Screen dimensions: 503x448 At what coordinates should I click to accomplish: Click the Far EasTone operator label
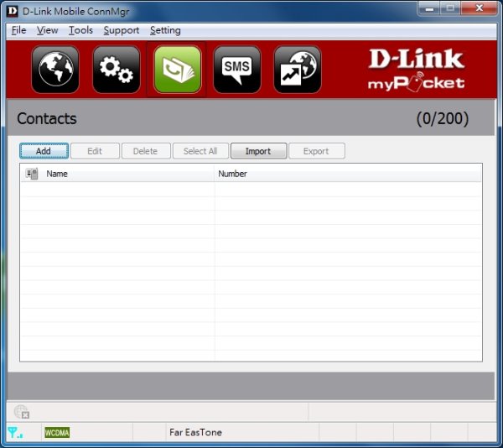point(195,432)
